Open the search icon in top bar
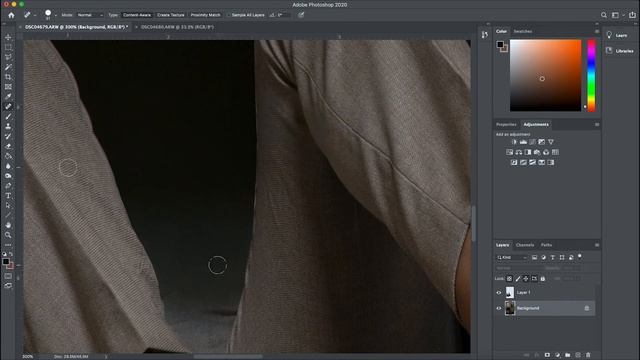Image resolution: width=640 pixels, height=360 pixels. 604,15
